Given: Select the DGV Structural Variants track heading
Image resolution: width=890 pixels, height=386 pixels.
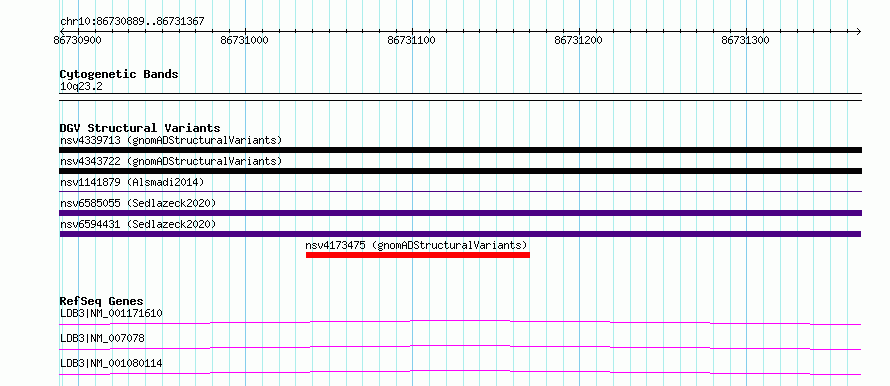Looking at the screenshot, I should click(140, 128).
